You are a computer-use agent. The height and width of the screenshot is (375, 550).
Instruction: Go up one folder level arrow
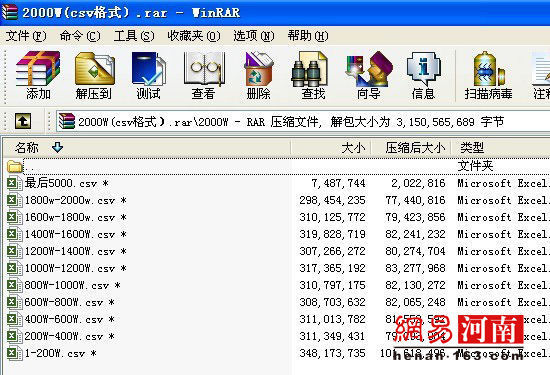pos(23,121)
